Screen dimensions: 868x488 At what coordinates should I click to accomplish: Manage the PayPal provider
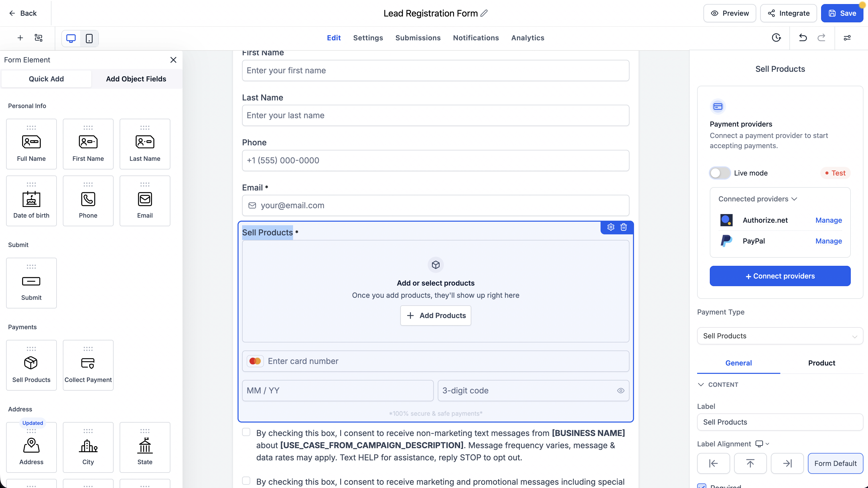[828, 241]
